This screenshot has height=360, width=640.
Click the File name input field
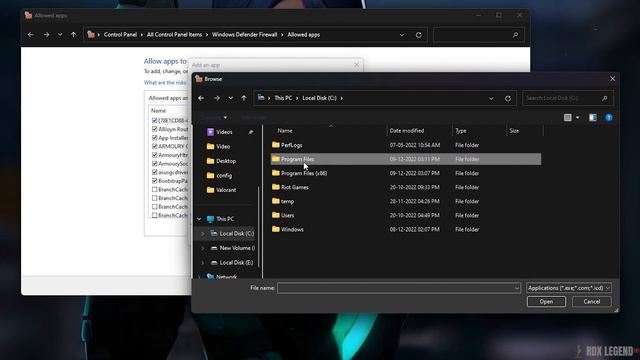click(399, 288)
